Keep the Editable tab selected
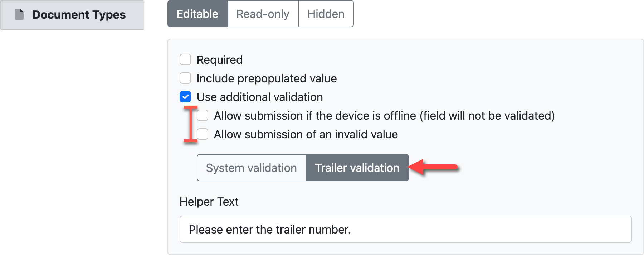This screenshot has height=255, width=644. pyautogui.click(x=197, y=14)
